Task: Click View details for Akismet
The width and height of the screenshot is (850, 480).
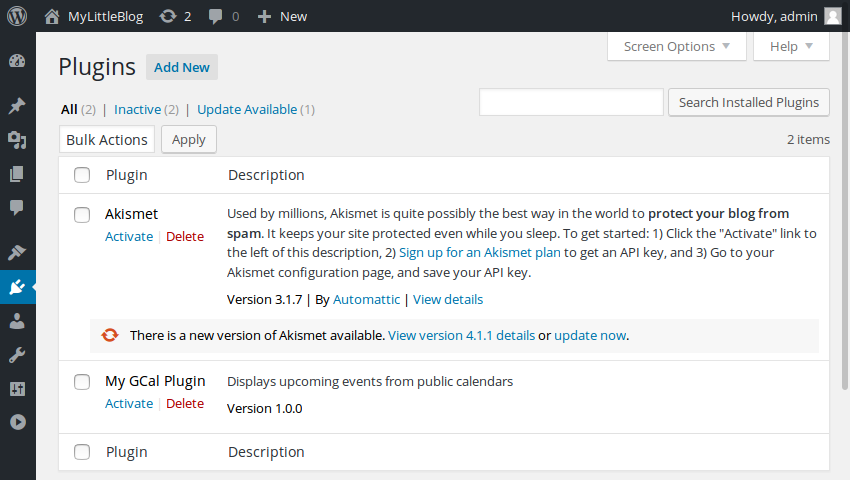Action: click(x=448, y=299)
